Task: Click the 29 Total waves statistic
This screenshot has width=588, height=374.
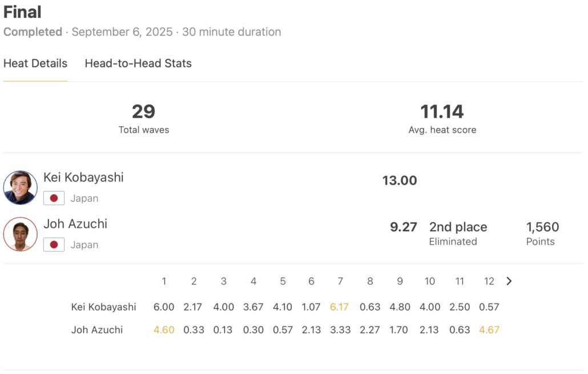Action: (x=144, y=111)
